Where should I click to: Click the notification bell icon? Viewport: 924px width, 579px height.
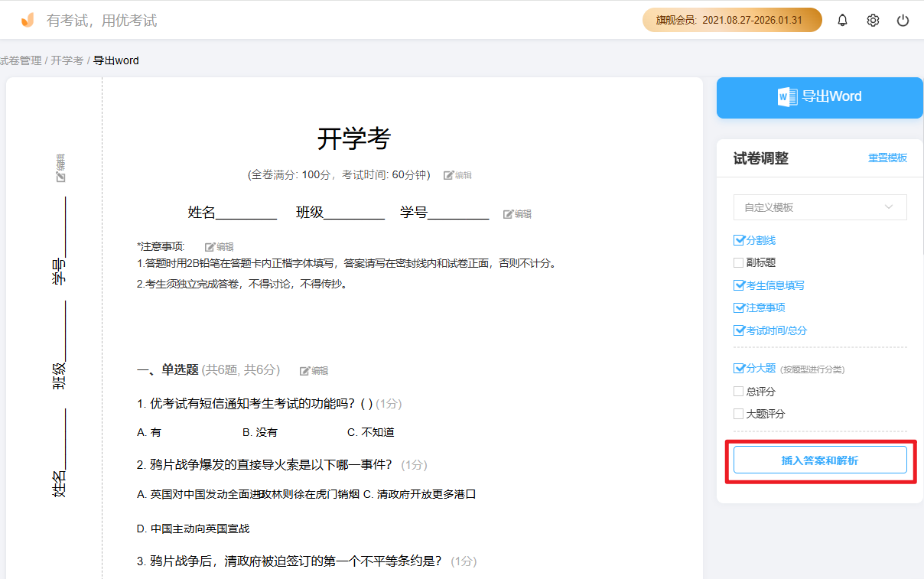(842, 21)
